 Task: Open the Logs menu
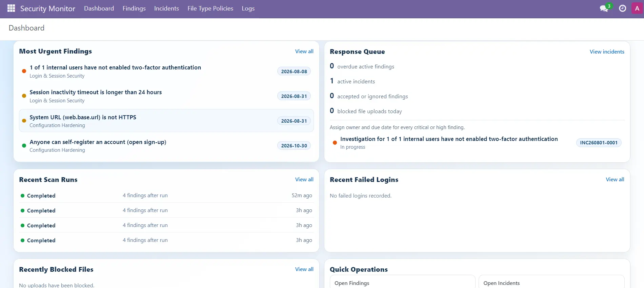(x=248, y=8)
